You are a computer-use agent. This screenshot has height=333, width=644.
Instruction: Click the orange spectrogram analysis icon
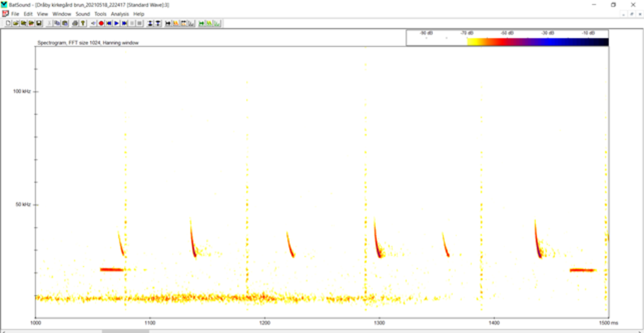point(176,23)
